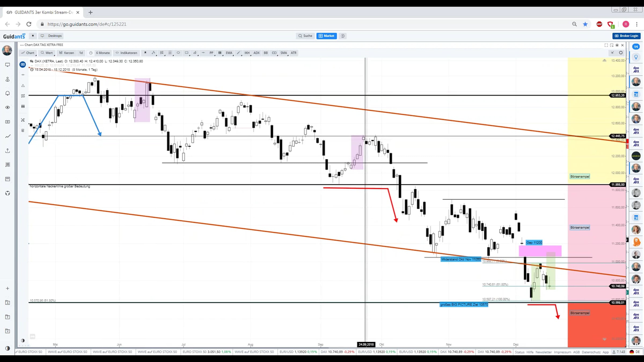Image resolution: width=644 pixels, height=362 pixels.
Task: Select the ellipse drawing tool
Action: coord(178,53)
